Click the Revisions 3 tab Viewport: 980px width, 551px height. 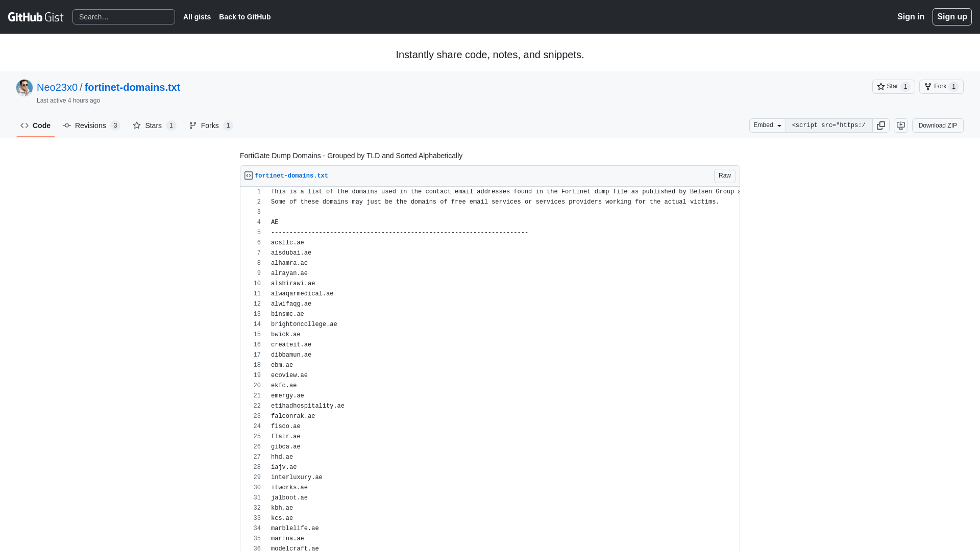click(x=91, y=125)
